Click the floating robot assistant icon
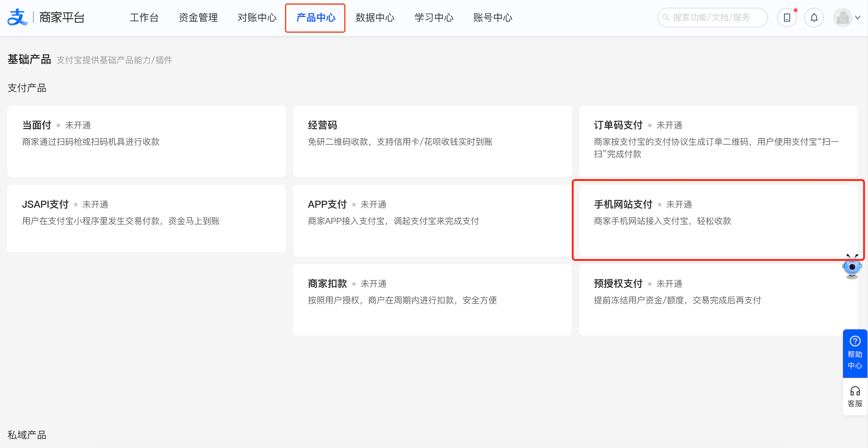 pyautogui.click(x=852, y=267)
